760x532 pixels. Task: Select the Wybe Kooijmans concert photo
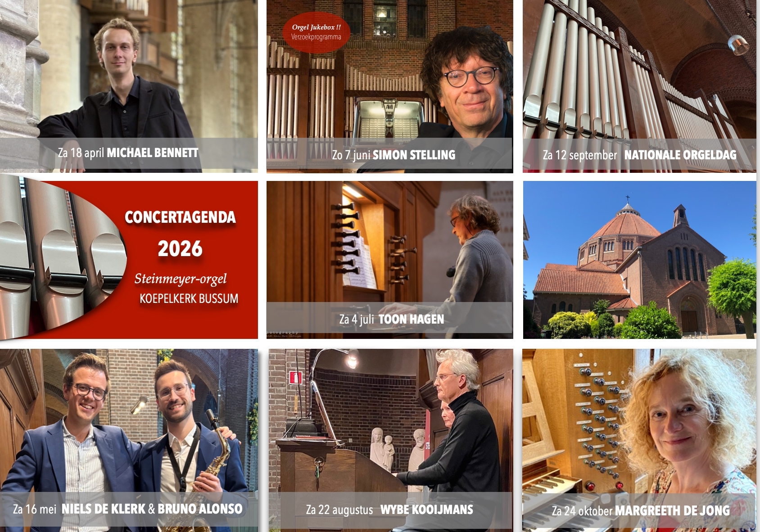[390, 440]
